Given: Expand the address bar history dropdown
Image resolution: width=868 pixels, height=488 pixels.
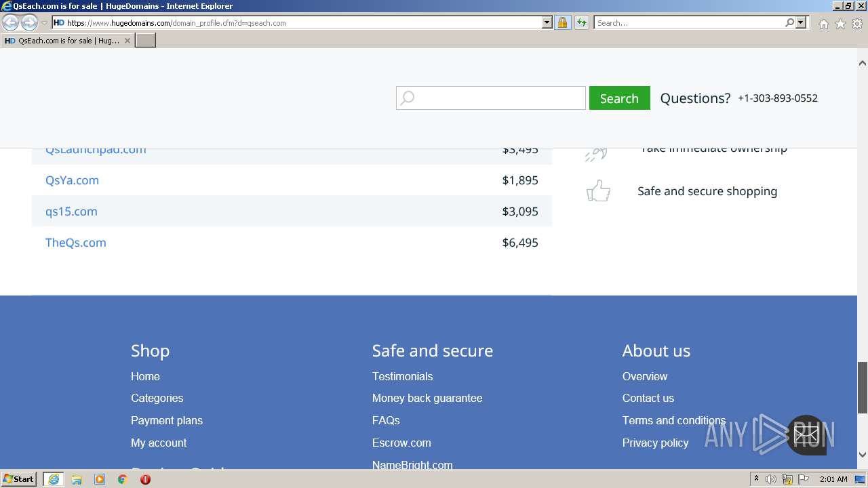Looking at the screenshot, I should coord(547,22).
